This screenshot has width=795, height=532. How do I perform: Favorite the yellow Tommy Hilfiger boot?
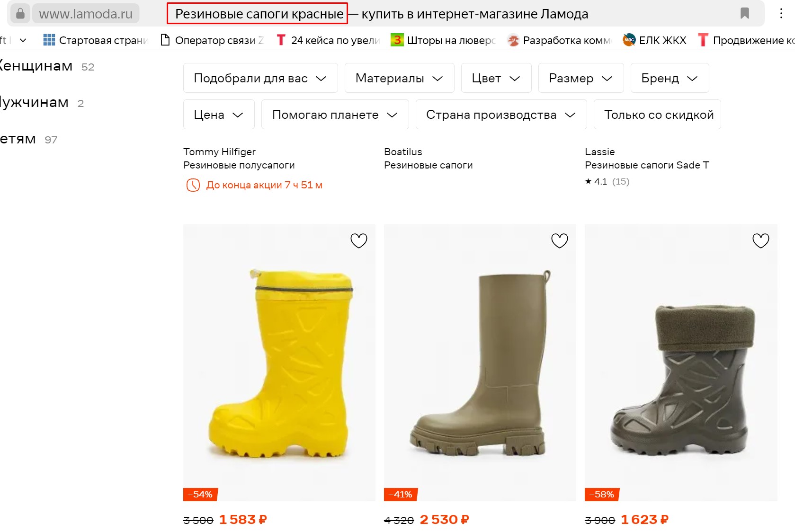tap(358, 241)
